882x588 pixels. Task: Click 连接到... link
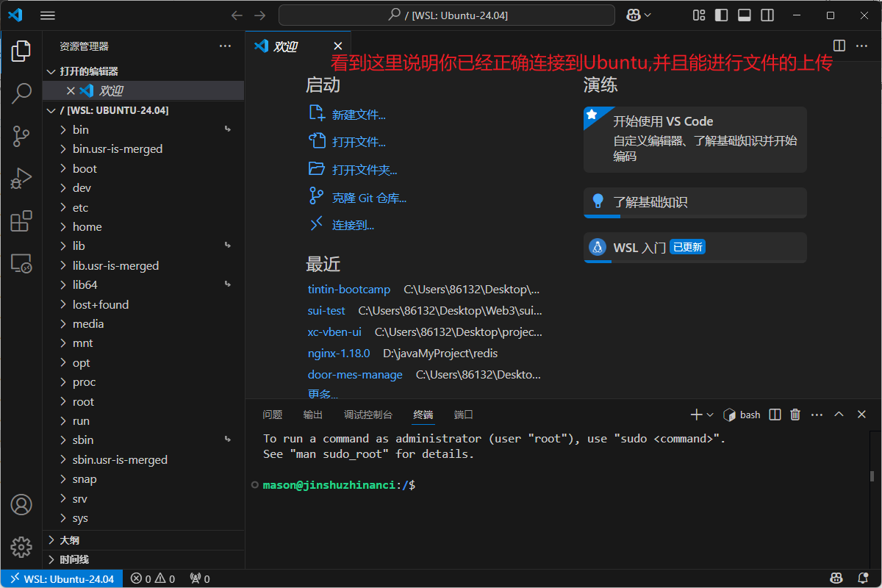click(x=354, y=225)
